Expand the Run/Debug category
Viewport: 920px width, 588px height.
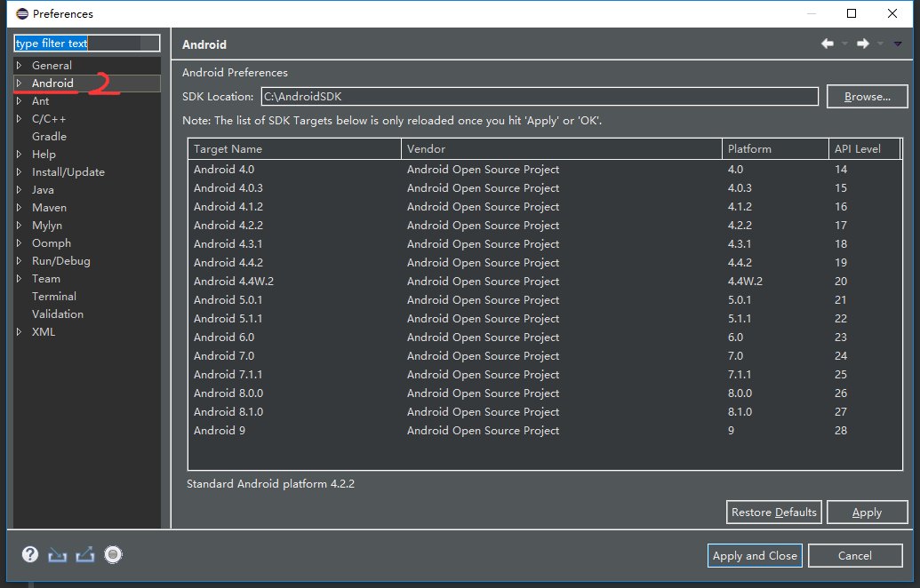20,260
